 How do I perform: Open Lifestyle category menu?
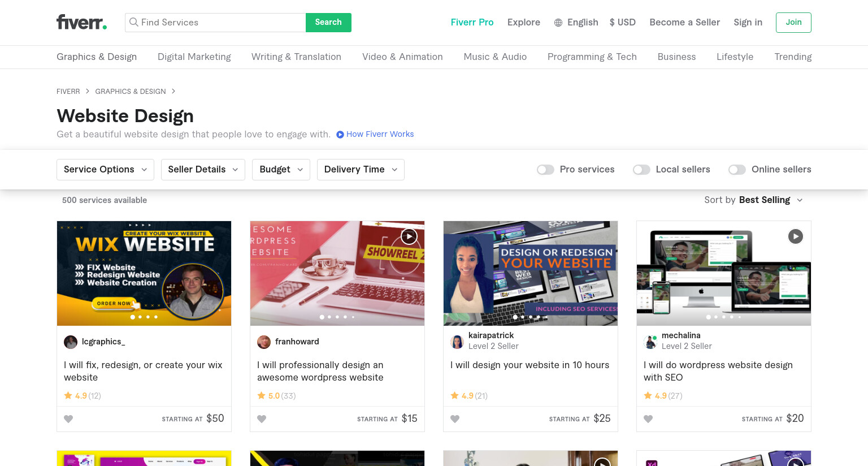735,57
